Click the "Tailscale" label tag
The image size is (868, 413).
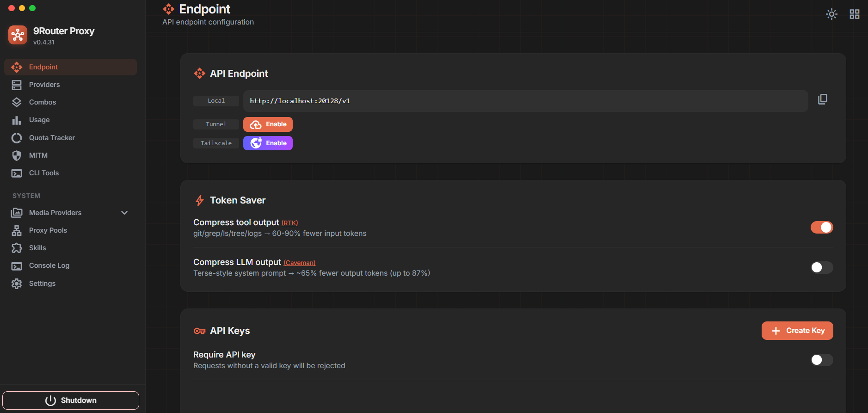(x=216, y=143)
